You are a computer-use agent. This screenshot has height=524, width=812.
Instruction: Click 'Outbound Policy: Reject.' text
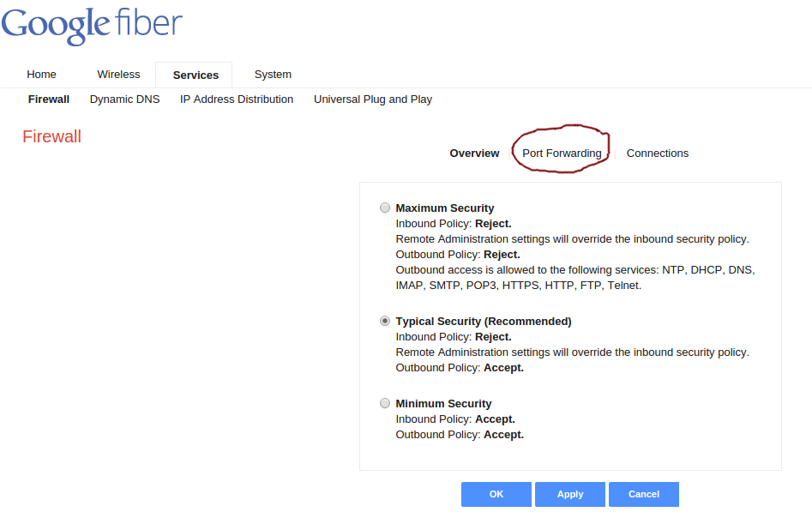(x=458, y=255)
